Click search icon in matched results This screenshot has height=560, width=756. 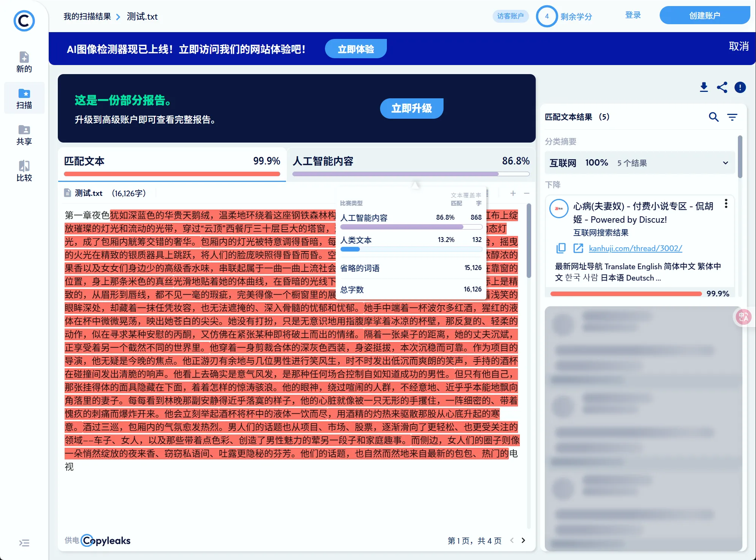point(713,117)
